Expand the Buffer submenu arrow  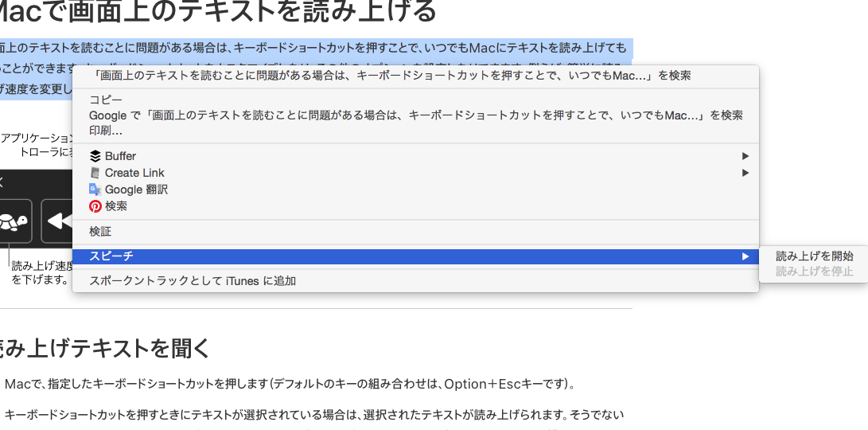point(745,156)
